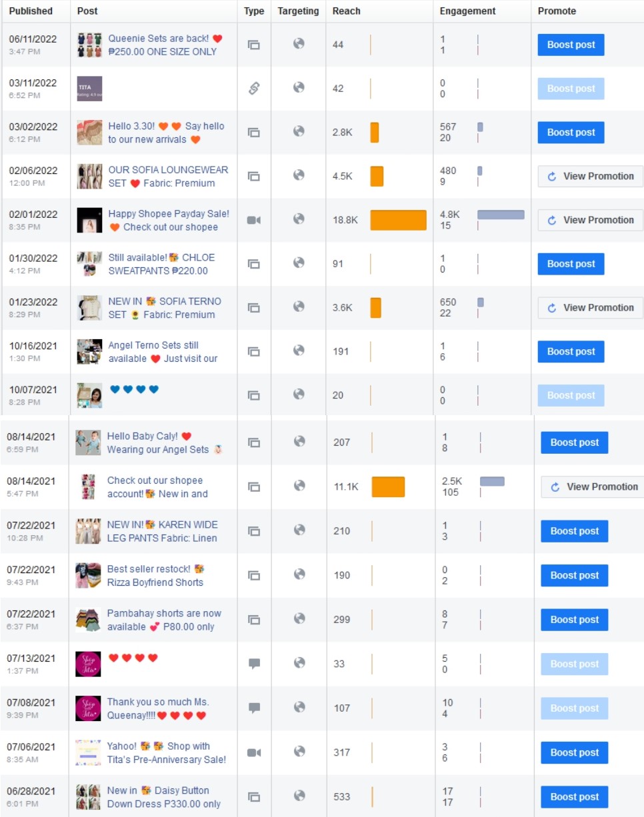Image resolution: width=644 pixels, height=817 pixels.
Task: Sort by the Published column header
Action: coord(31,11)
